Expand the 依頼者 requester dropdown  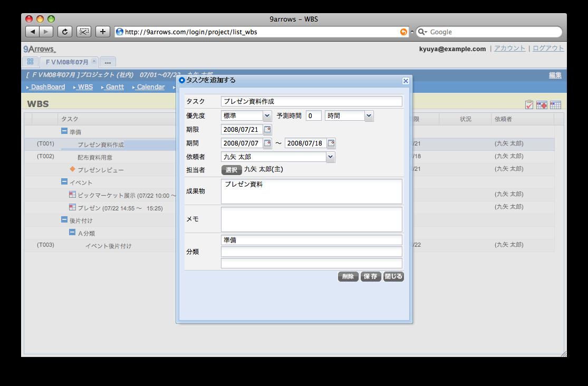[330, 157]
